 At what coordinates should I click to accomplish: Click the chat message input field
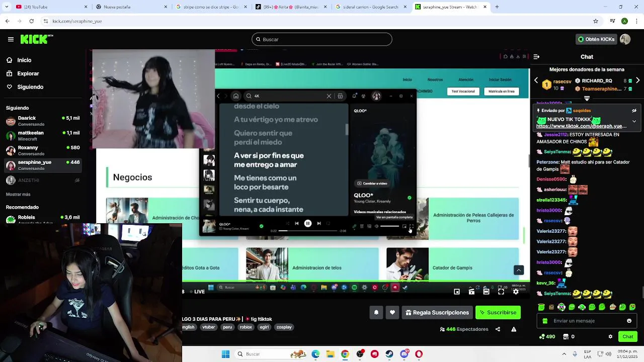(x=588, y=321)
